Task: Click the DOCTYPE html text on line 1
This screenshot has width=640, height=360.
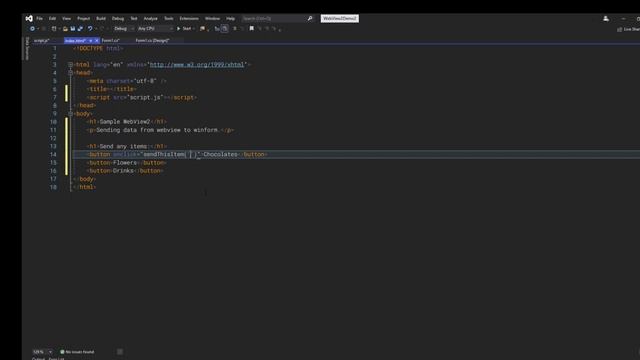Action: [x=98, y=48]
